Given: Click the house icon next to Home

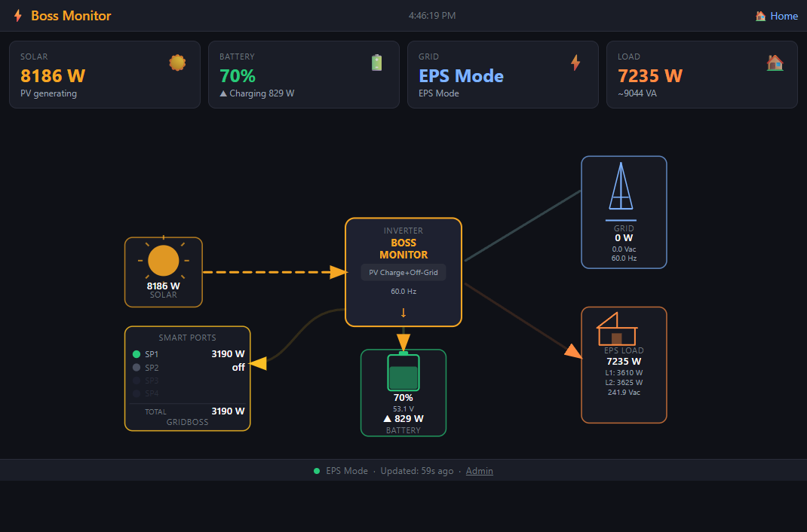Looking at the screenshot, I should point(760,16).
